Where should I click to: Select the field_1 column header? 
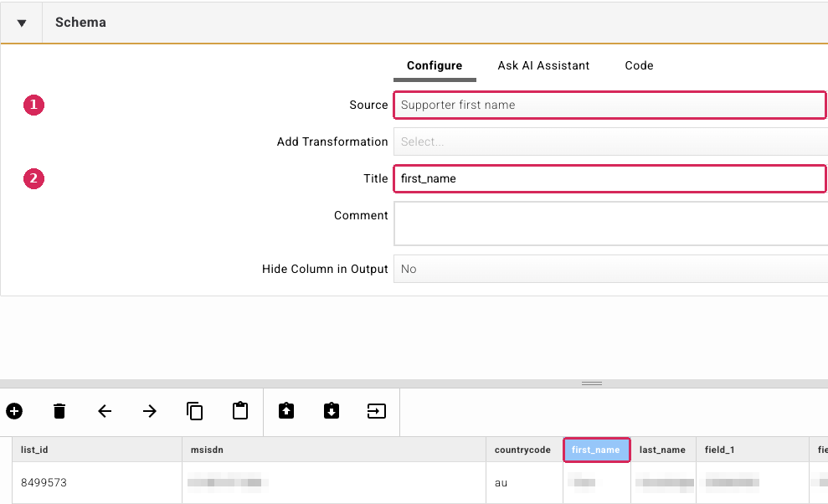click(x=753, y=450)
